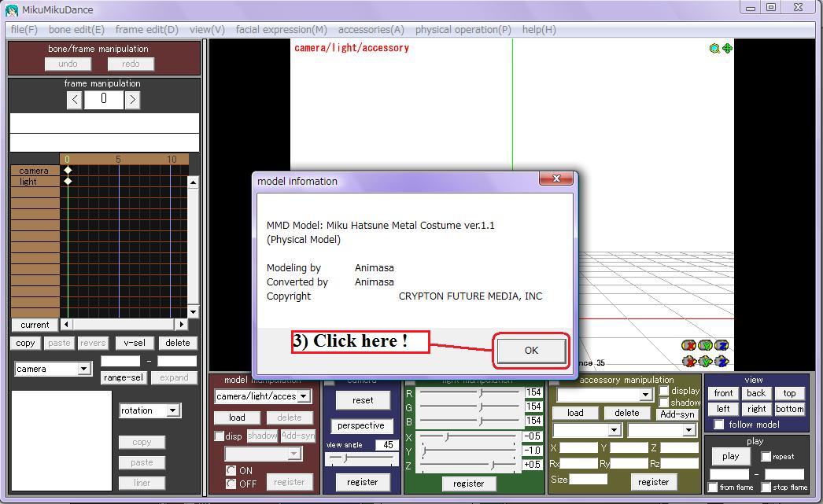Click the accessory Size input field
Image resolution: width=823 pixels, height=504 pixels.
coord(588,480)
